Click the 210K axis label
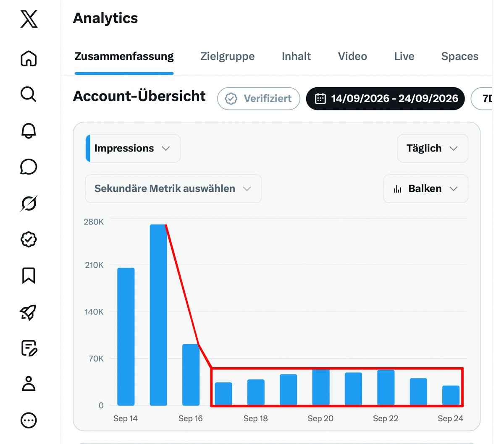Screen dimensions: 504x444 click(94, 265)
